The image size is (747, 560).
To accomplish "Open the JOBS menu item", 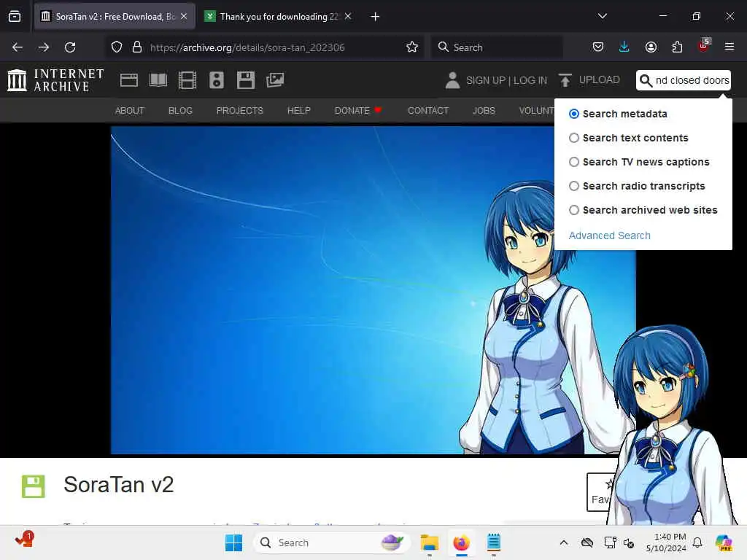I will 484,111.
